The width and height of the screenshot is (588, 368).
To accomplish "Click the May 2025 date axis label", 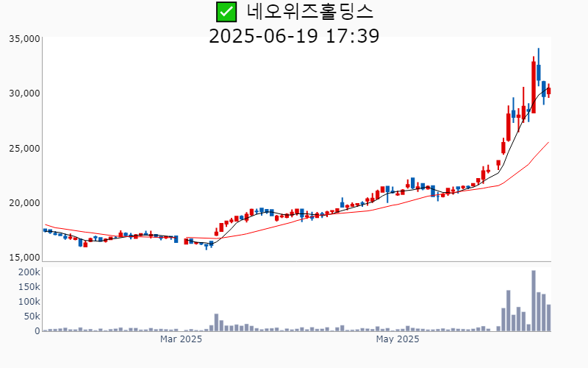I will [x=398, y=339].
